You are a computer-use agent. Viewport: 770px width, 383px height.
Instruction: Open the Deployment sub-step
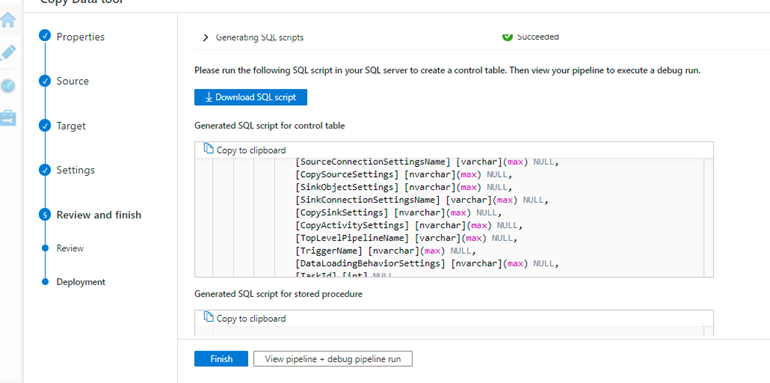tap(81, 282)
